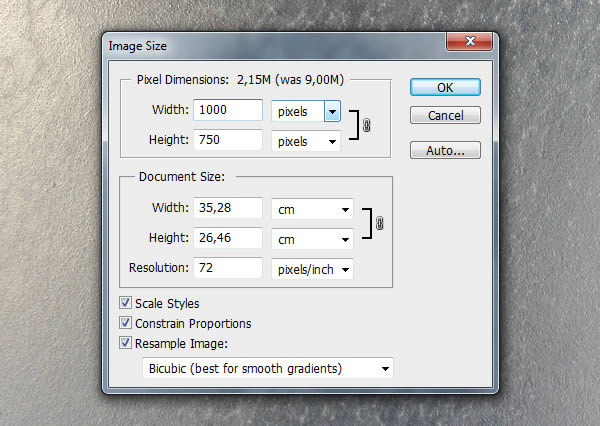Click the Resolution field showing 72

click(229, 269)
